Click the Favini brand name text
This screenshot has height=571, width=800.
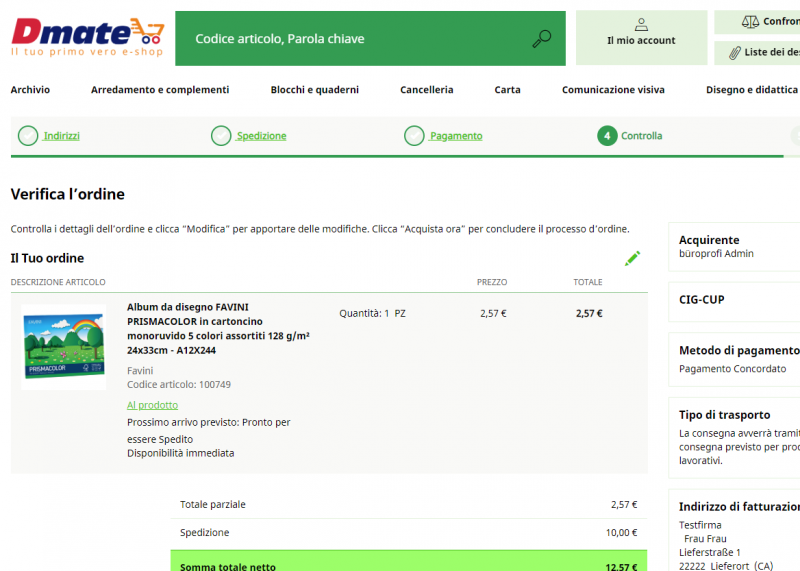click(140, 370)
